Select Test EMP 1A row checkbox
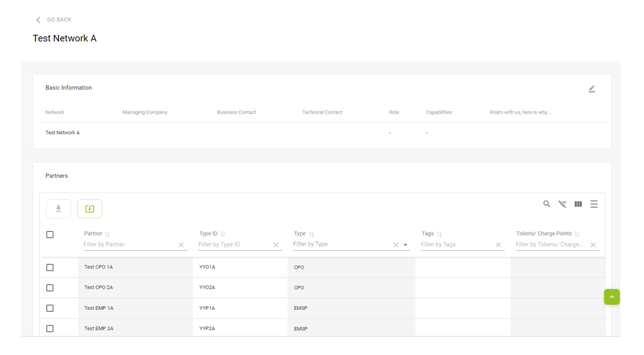644x355 pixels. (x=49, y=308)
